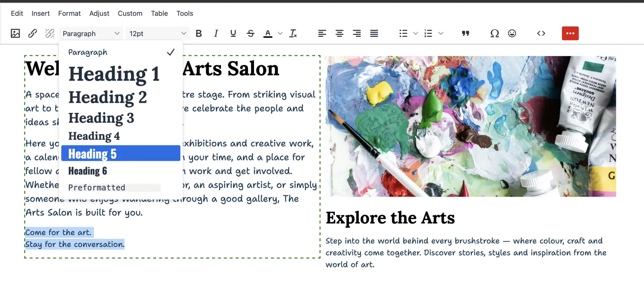The height and width of the screenshot is (282, 644).
Task: Open the Adjust menu
Action: (x=99, y=13)
